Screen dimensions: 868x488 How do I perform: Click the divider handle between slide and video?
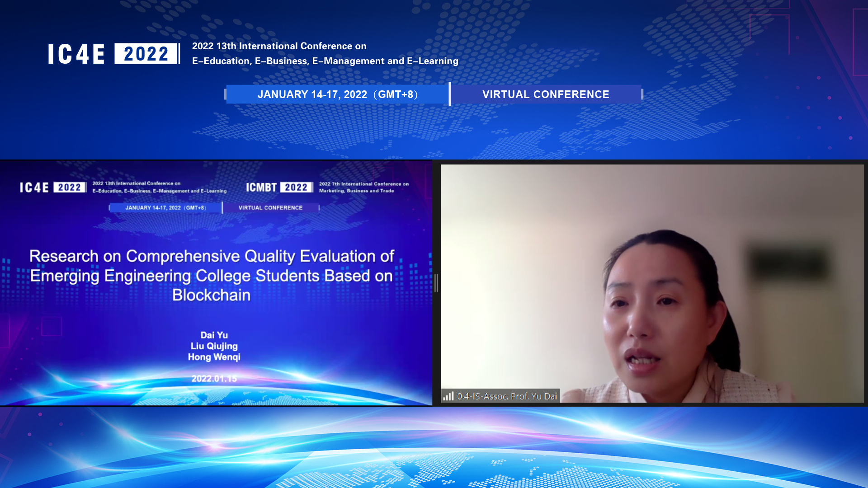pos(436,283)
